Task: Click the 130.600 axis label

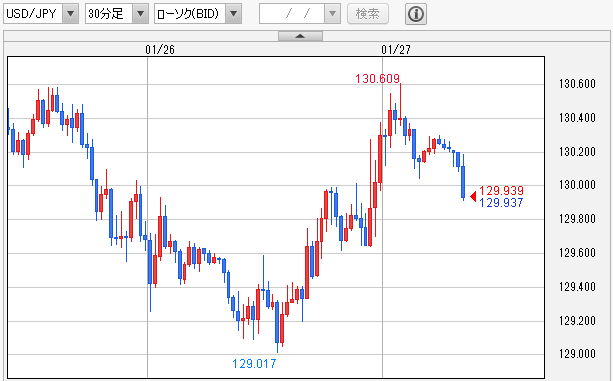Action: coord(577,84)
